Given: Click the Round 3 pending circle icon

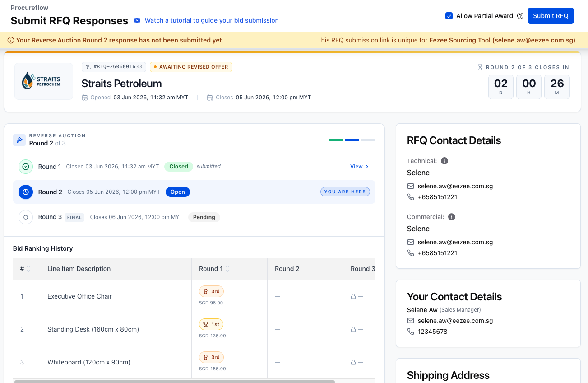Looking at the screenshot, I should click(26, 217).
